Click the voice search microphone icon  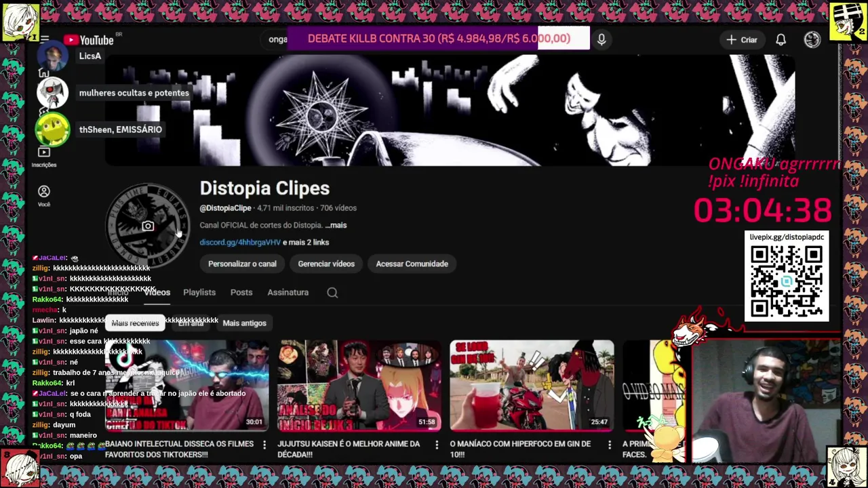[601, 39]
